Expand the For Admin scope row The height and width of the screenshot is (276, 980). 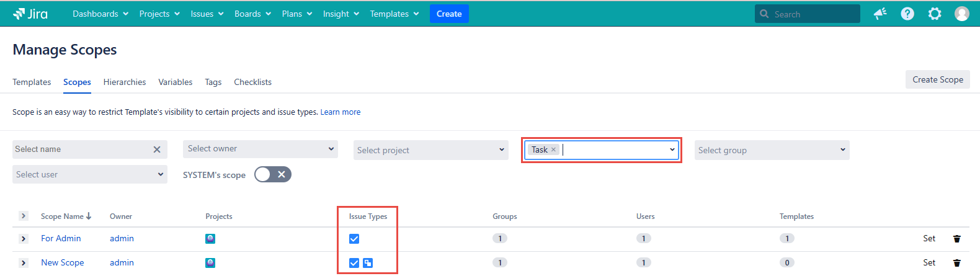pyautogui.click(x=24, y=239)
